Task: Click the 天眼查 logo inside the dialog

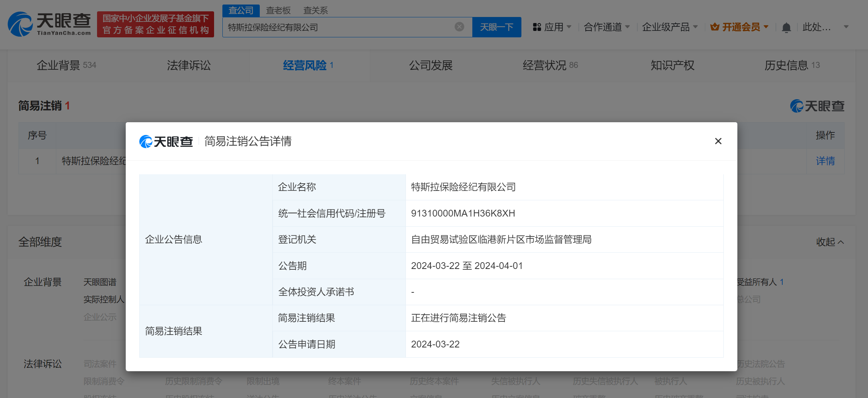Action: 166,141
